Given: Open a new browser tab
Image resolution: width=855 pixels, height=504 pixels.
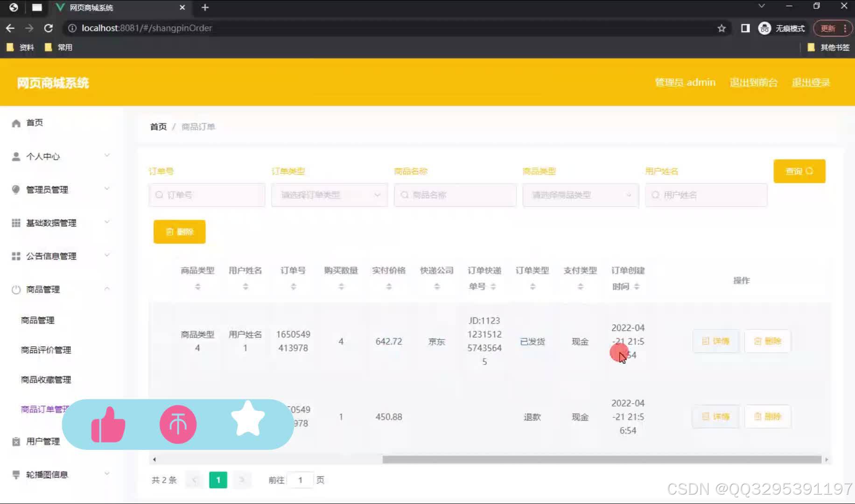Looking at the screenshot, I should coord(205,7).
